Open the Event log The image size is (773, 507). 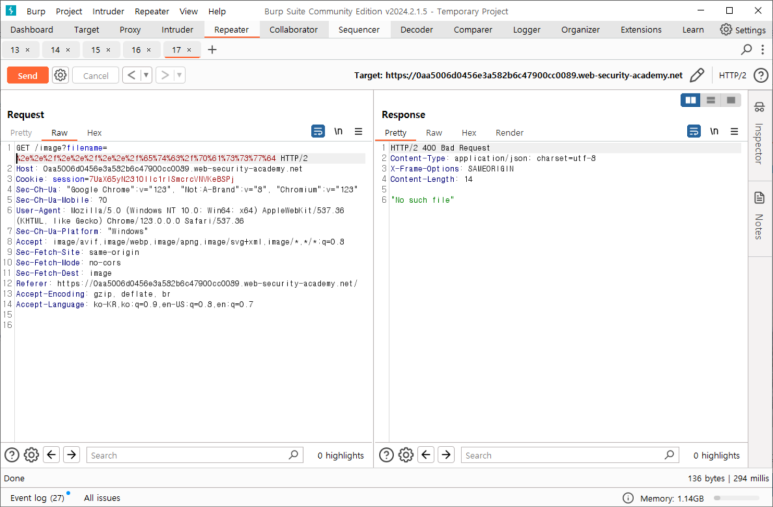pyautogui.click(x=37, y=498)
